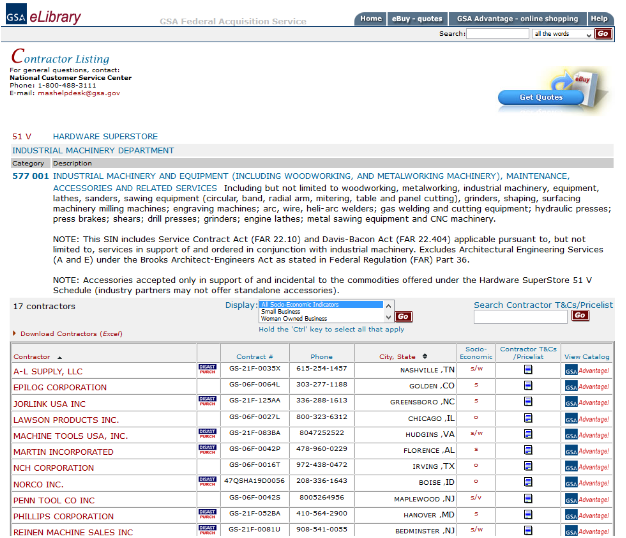Click disaster purchasing icon for Martin Incorporated
This screenshot has height=538, width=626.
tap(208, 449)
